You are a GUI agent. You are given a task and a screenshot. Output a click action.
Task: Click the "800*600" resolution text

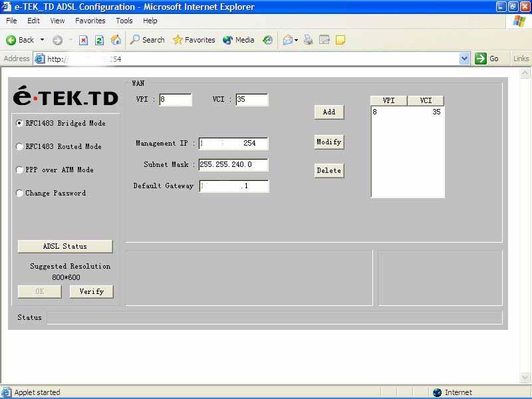(66, 277)
